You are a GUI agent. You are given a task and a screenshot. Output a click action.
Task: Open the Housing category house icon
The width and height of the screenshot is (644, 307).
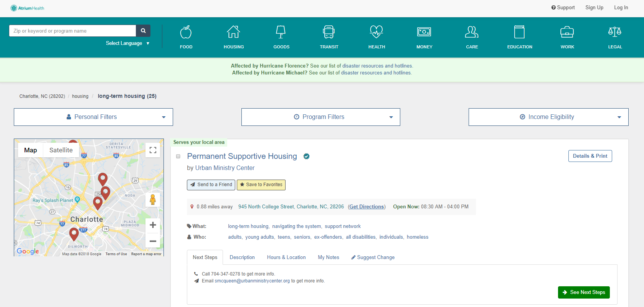[x=233, y=33]
